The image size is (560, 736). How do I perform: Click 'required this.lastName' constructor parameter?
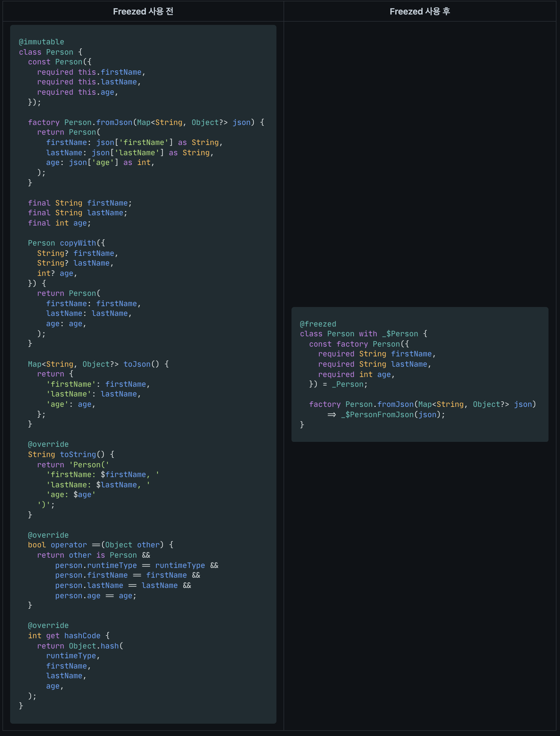(89, 82)
